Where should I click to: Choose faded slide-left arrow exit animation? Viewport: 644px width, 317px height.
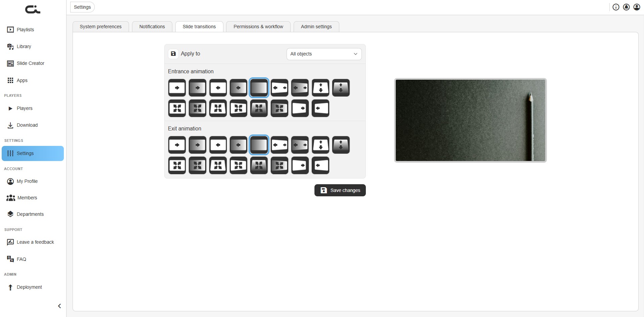239,145
